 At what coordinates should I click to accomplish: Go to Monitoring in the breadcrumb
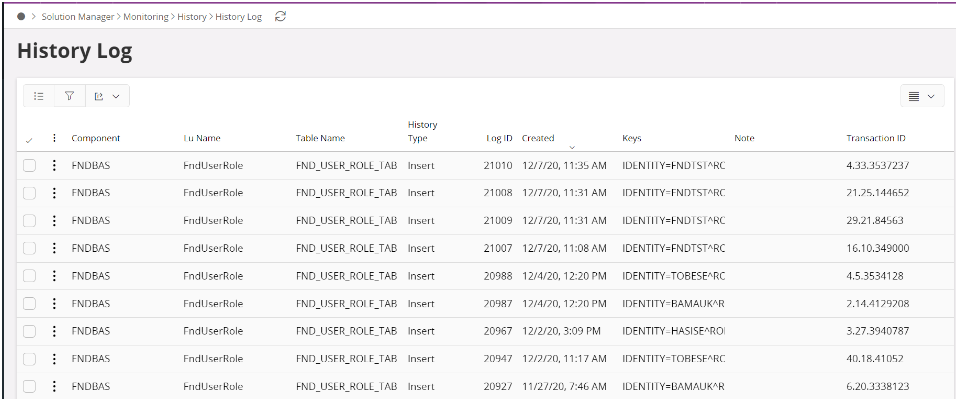tap(146, 17)
